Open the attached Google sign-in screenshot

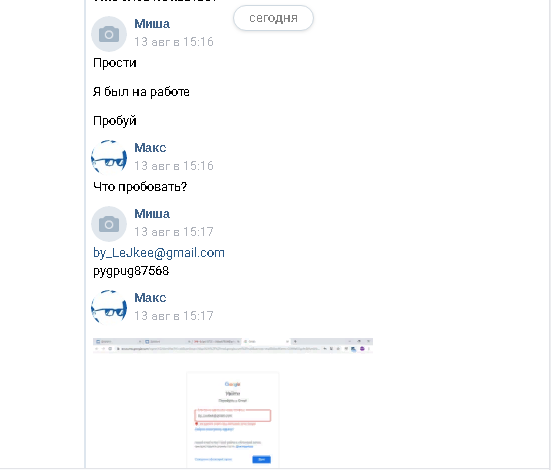(x=233, y=403)
